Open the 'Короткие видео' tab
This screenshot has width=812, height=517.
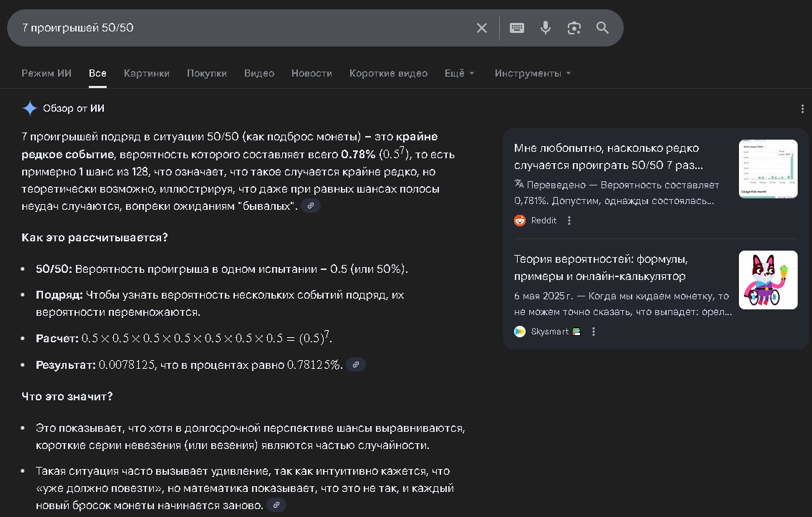[x=388, y=73]
